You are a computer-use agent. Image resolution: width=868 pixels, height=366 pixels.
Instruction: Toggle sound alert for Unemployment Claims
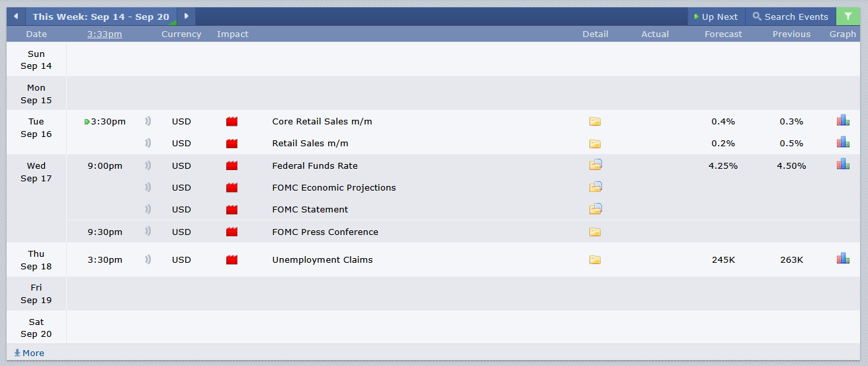pos(148,259)
